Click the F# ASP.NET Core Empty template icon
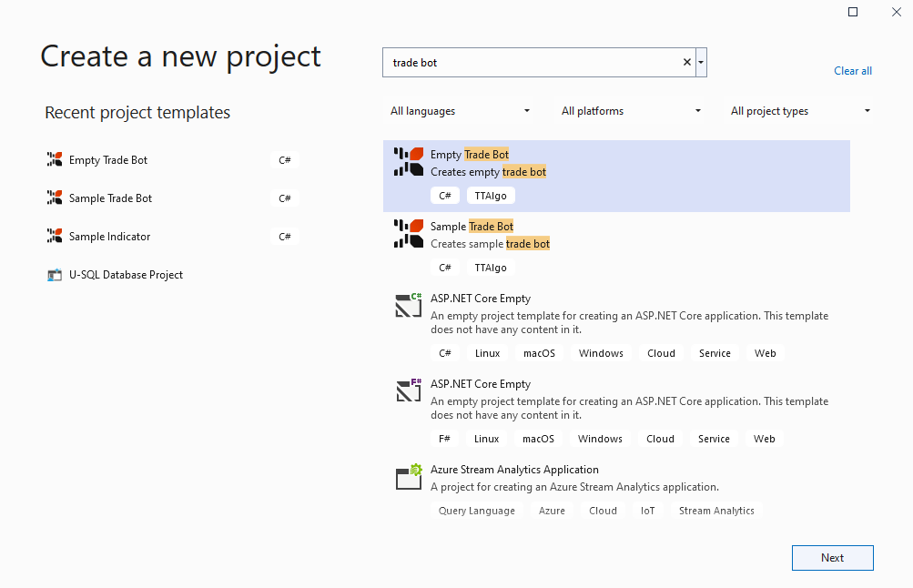Viewport: 913px width, 588px height. tap(409, 390)
